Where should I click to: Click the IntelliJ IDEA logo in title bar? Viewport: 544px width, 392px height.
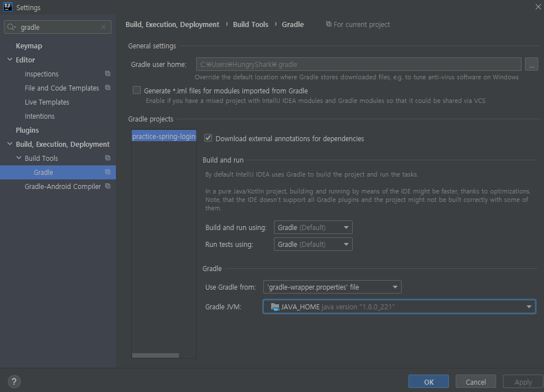(x=8, y=7)
